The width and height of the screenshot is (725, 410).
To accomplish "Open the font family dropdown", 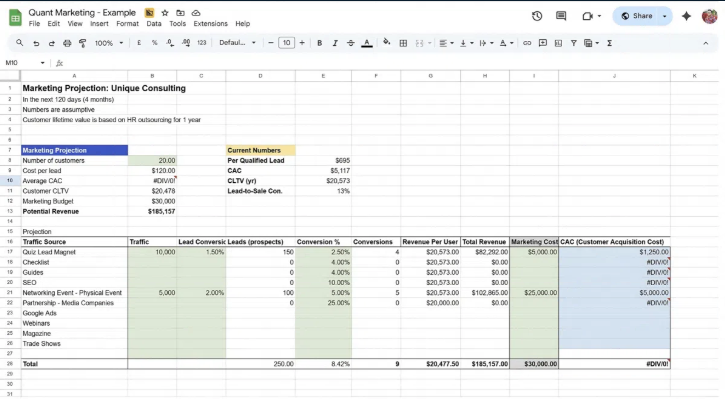I will [x=237, y=43].
